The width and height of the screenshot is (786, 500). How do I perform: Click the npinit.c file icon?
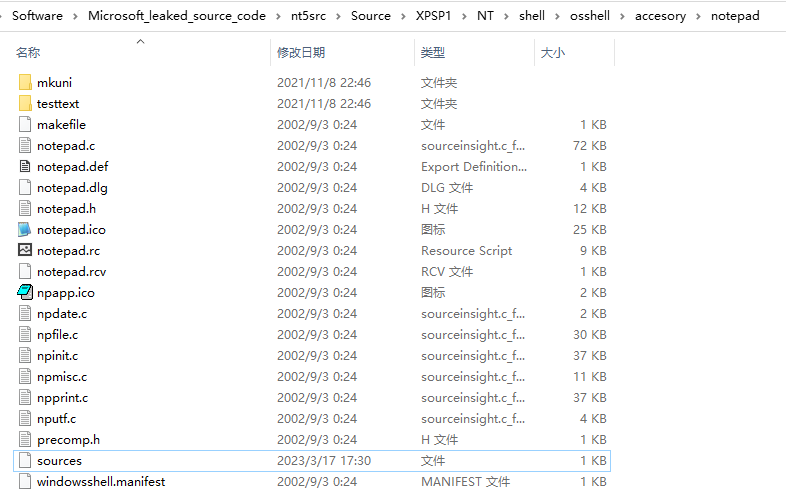25,356
